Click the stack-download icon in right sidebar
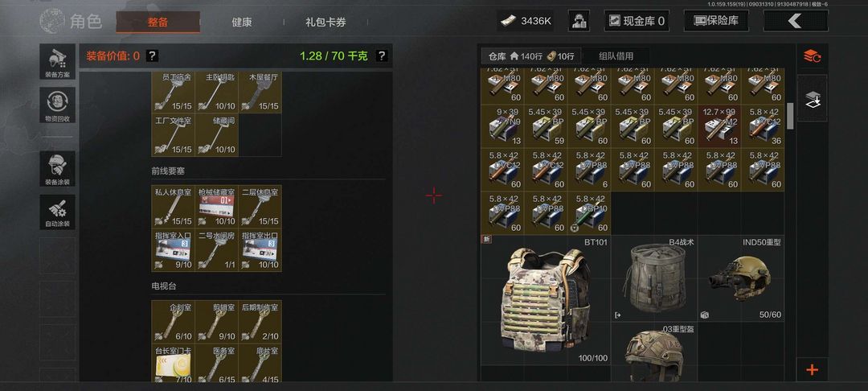Viewport: 868px width, 391px height. coord(812,99)
